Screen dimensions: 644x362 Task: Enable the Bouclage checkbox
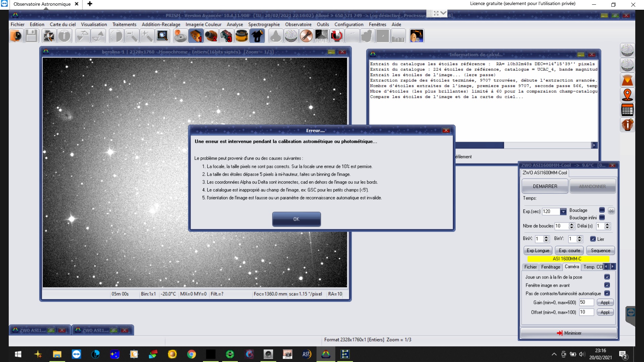coord(602,210)
